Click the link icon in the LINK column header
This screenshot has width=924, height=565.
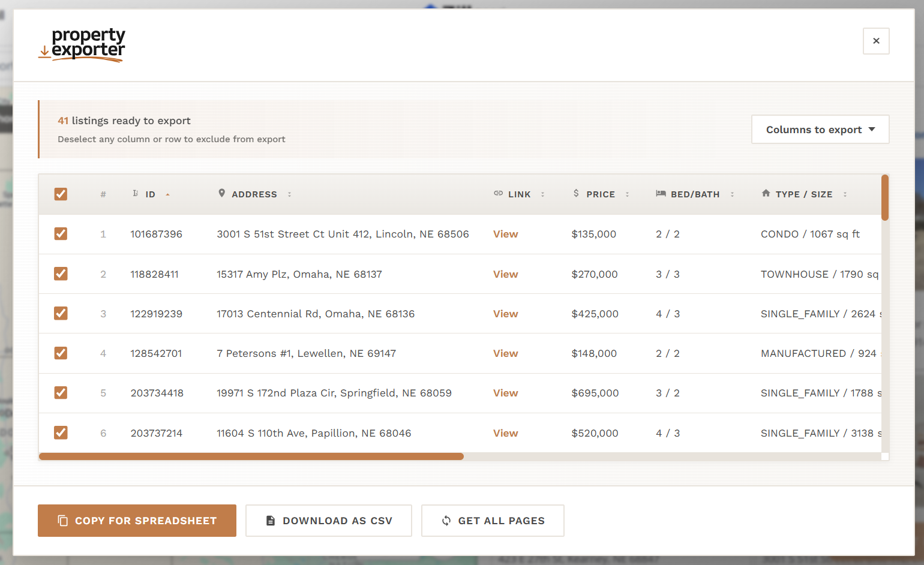pos(499,193)
